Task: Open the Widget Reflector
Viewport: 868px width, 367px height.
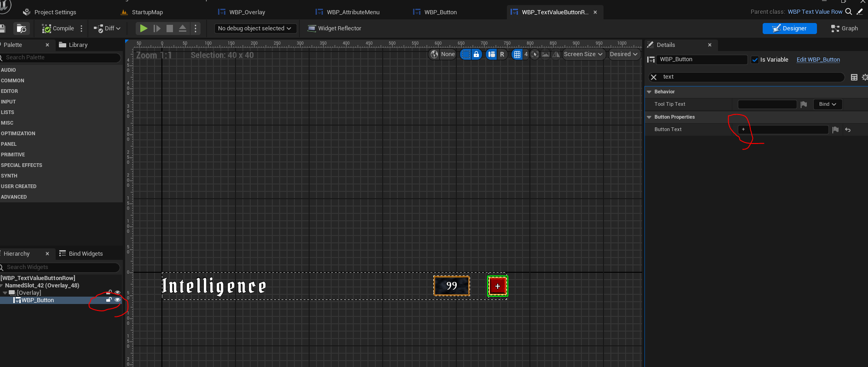Action: click(x=334, y=29)
